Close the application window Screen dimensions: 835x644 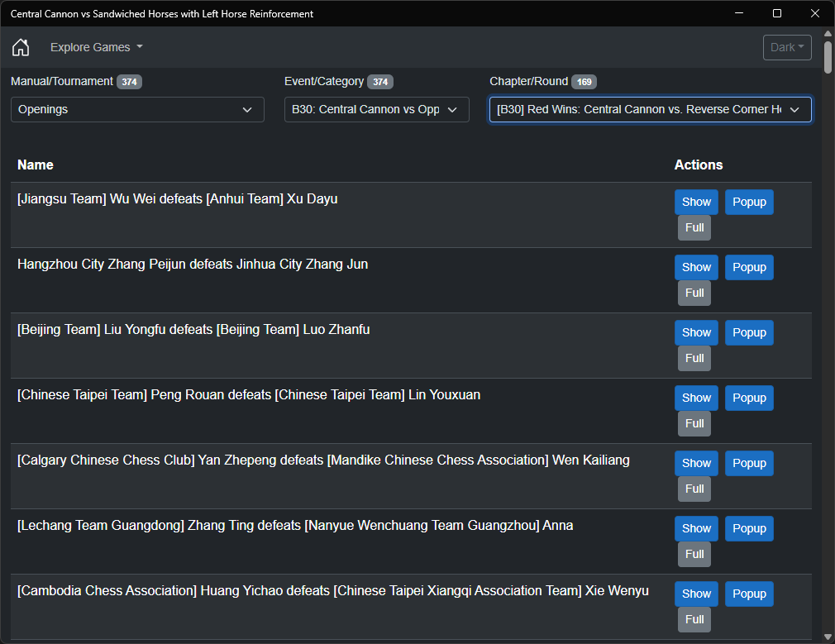(x=815, y=13)
